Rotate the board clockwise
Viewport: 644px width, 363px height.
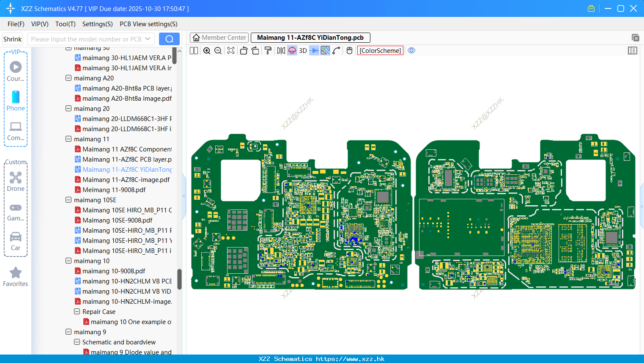(x=255, y=50)
